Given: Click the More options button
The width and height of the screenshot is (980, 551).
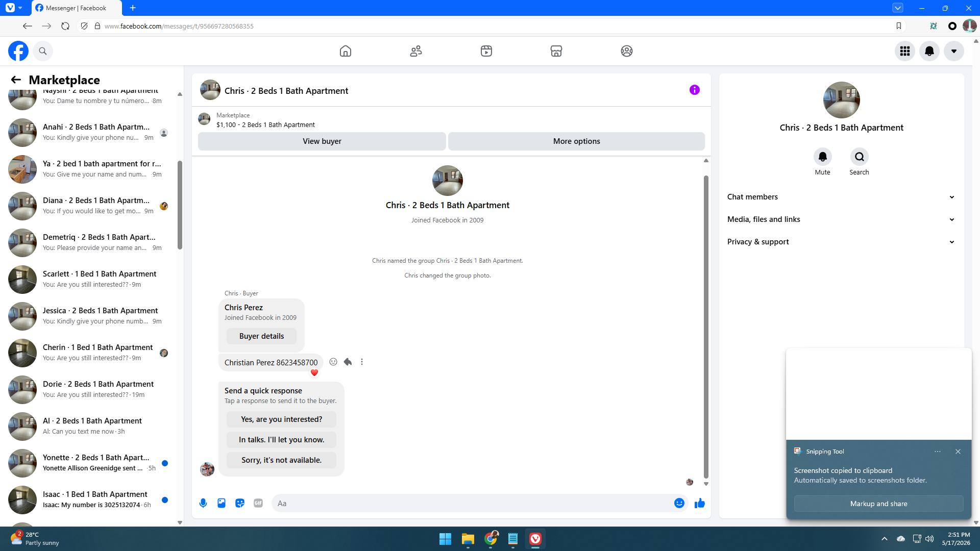Looking at the screenshot, I should pos(577,141).
